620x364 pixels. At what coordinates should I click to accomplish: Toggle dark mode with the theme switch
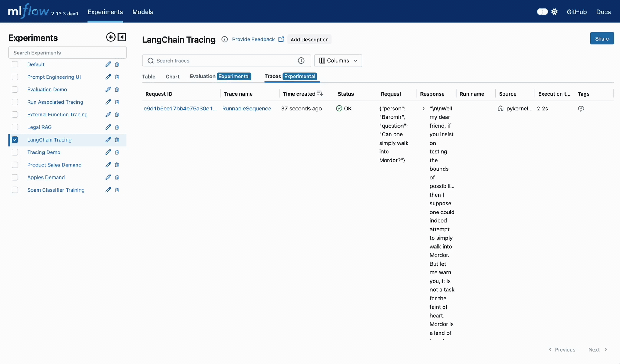coord(542,11)
